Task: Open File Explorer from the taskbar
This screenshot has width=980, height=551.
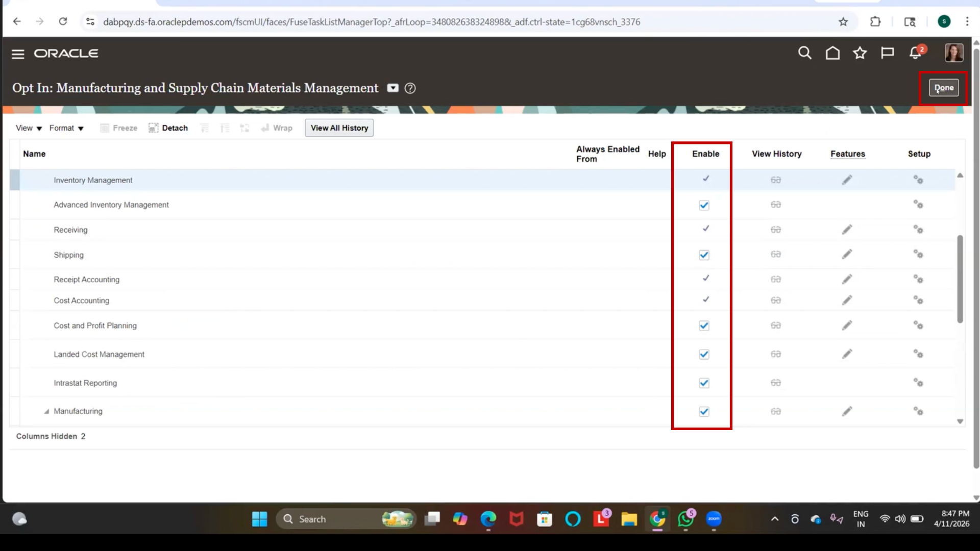Action: point(629,519)
